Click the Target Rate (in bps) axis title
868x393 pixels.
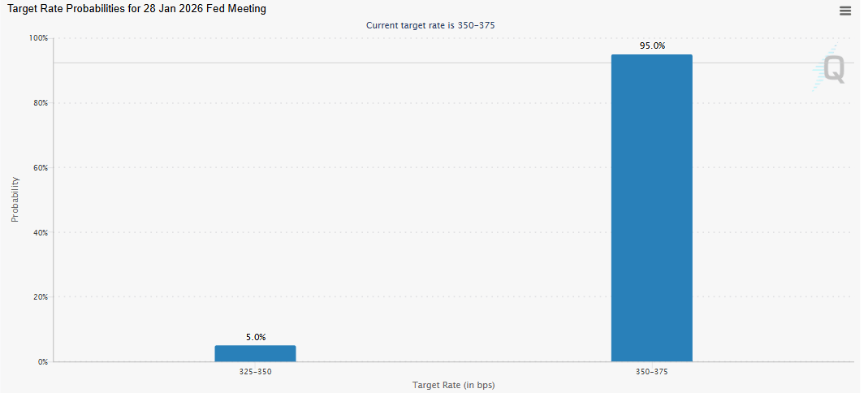coord(453,385)
